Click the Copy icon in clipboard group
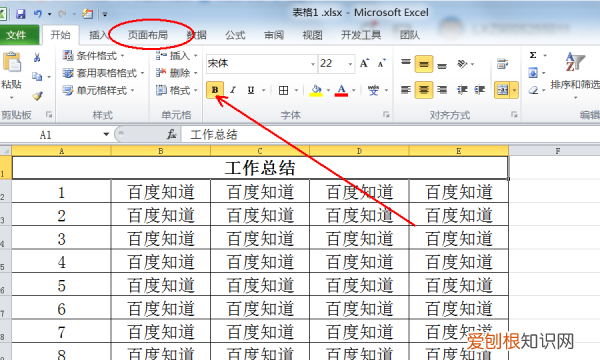The height and width of the screenshot is (360, 600). [37, 77]
